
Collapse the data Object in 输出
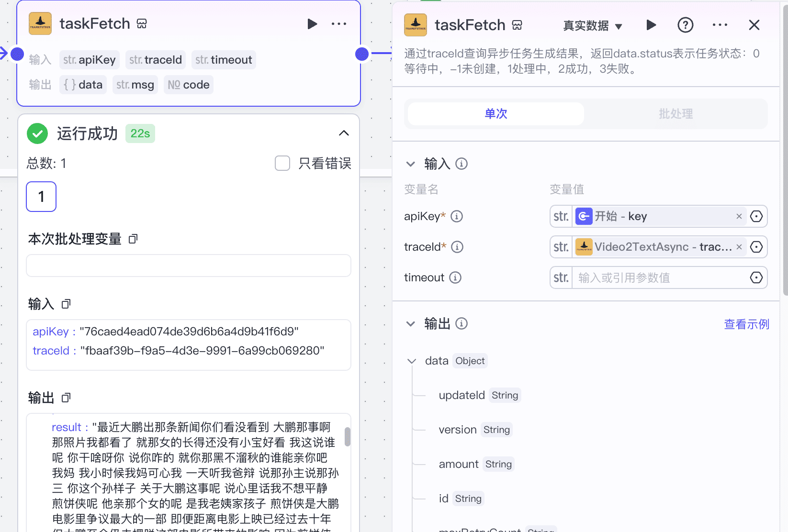pos(411,361)
